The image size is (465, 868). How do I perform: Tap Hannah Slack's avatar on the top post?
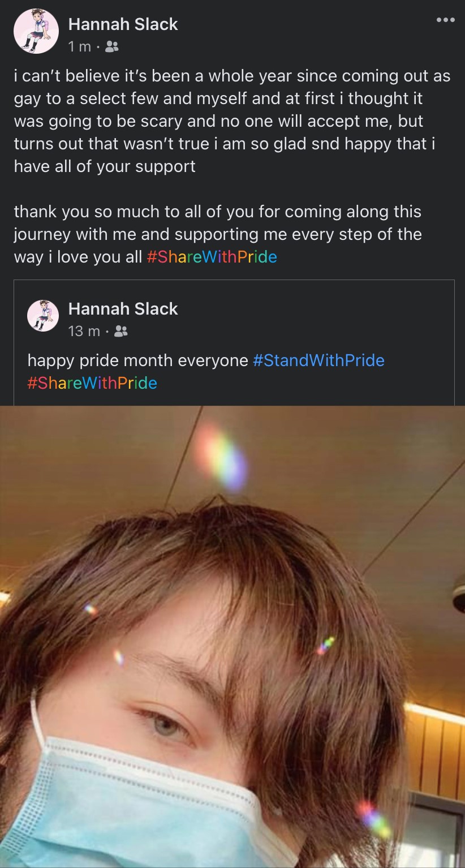[36, 32]
